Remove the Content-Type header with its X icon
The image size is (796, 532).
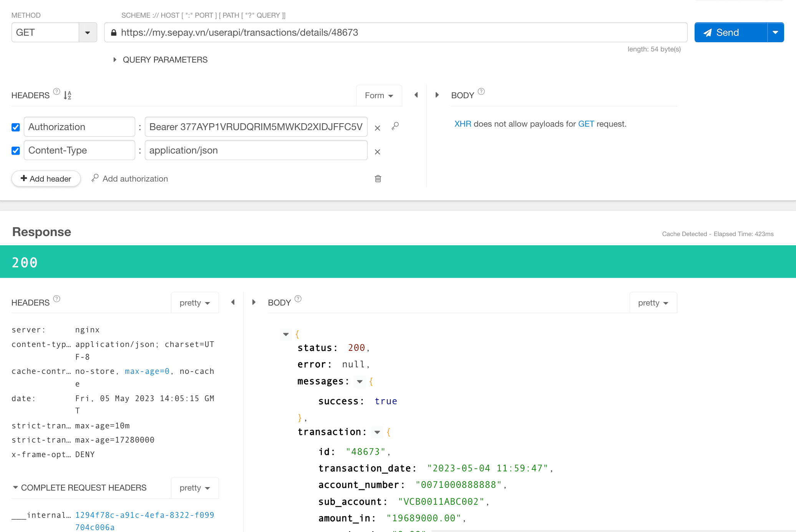[x=377, y=151]
